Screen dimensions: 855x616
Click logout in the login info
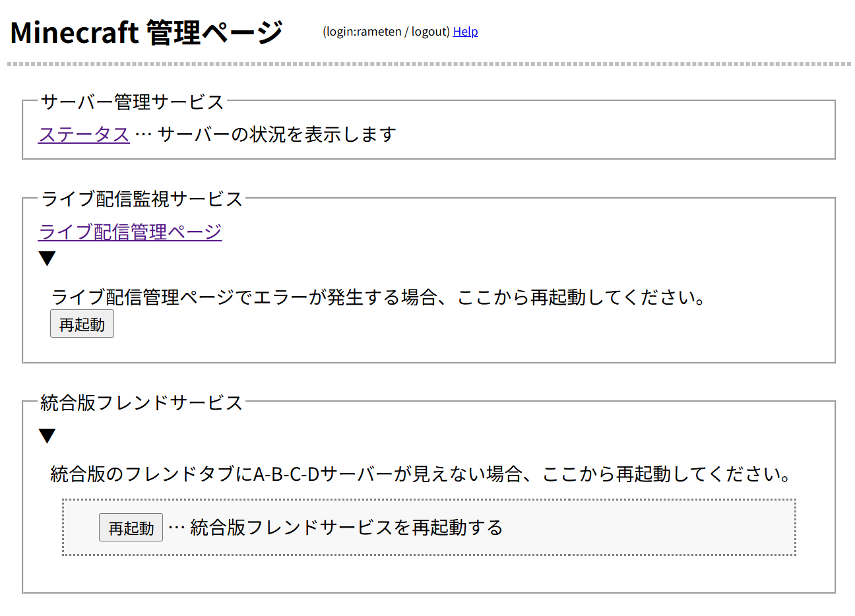coord(429,32)
